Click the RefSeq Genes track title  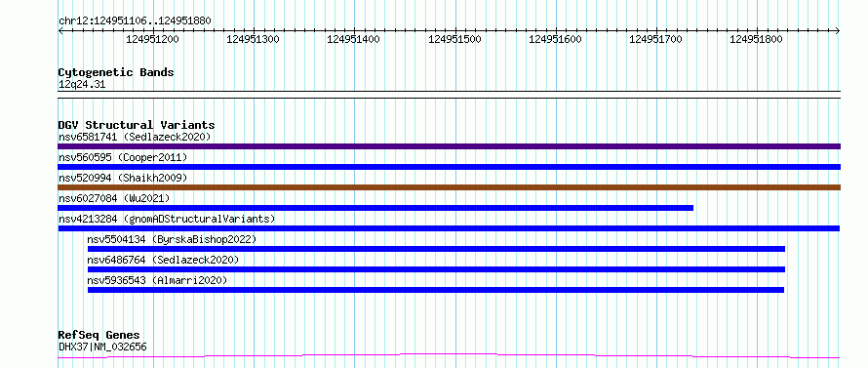pos(99,336)
